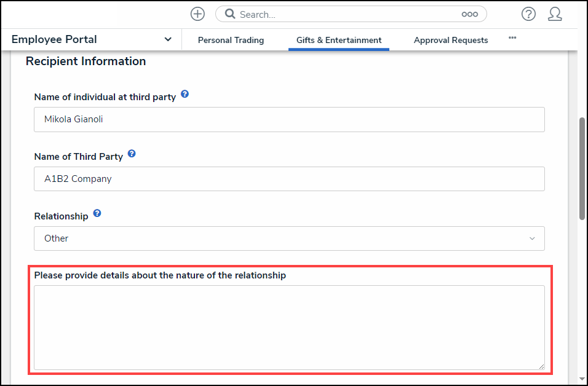Click the magnifying glass search icon
Screen dimensions: 588x386
[x=230, y=14]
